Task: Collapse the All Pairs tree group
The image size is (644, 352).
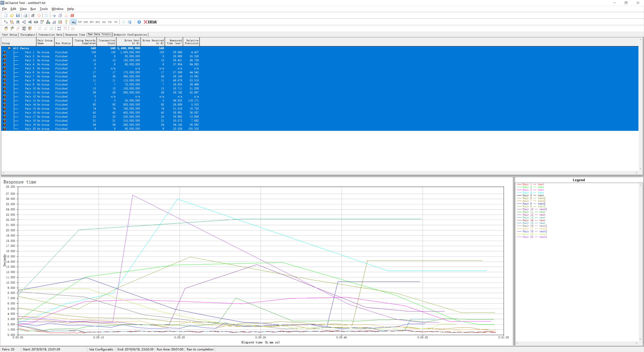Action: (x=10, y=48)
